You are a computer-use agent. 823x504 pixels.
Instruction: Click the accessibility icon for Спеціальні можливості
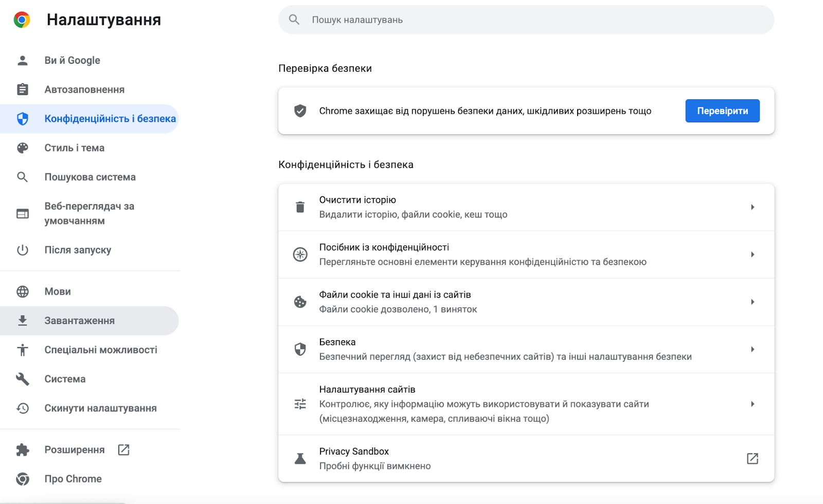point(23,350)
